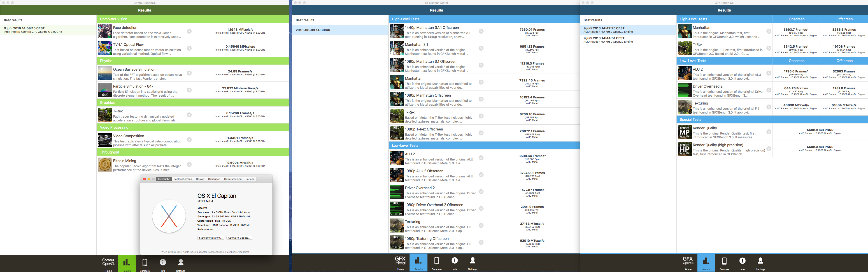Expand Render Quality details arrow

(769, 132)
